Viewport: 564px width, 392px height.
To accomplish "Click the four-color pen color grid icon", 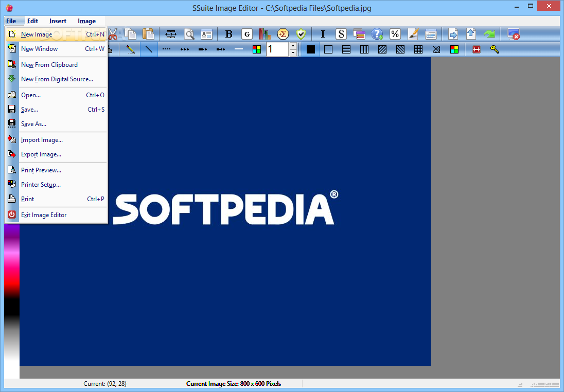I will [x=257, y=49].
